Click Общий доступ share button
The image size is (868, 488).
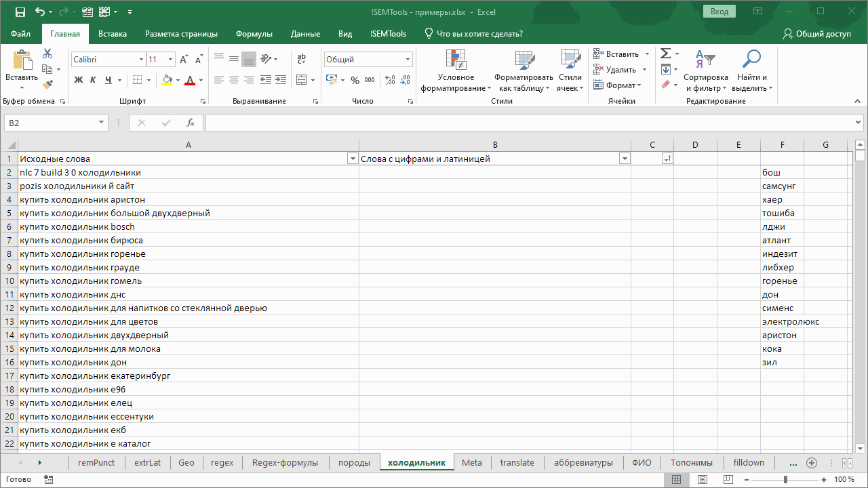click(x=816, y=34)
